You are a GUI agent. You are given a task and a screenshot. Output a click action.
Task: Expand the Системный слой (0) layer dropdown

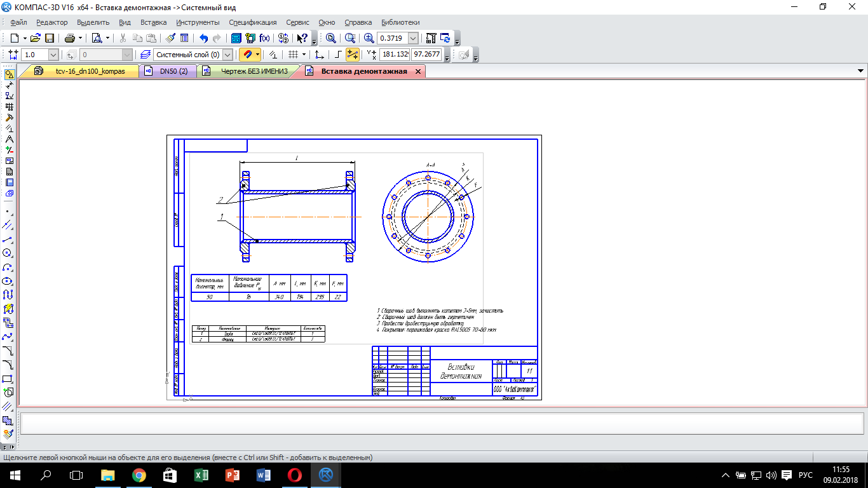[227, 55]
